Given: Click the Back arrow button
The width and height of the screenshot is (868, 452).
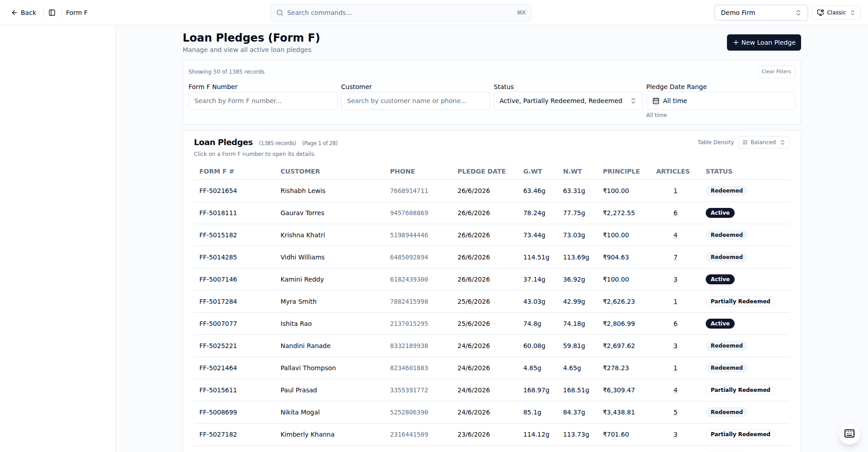Looking at the screenshot, I should (24, 13).
